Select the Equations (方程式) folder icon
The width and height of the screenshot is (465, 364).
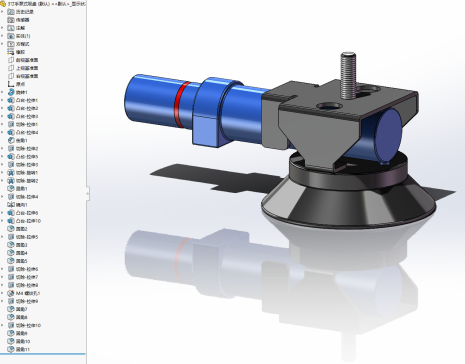coord(11,44)
